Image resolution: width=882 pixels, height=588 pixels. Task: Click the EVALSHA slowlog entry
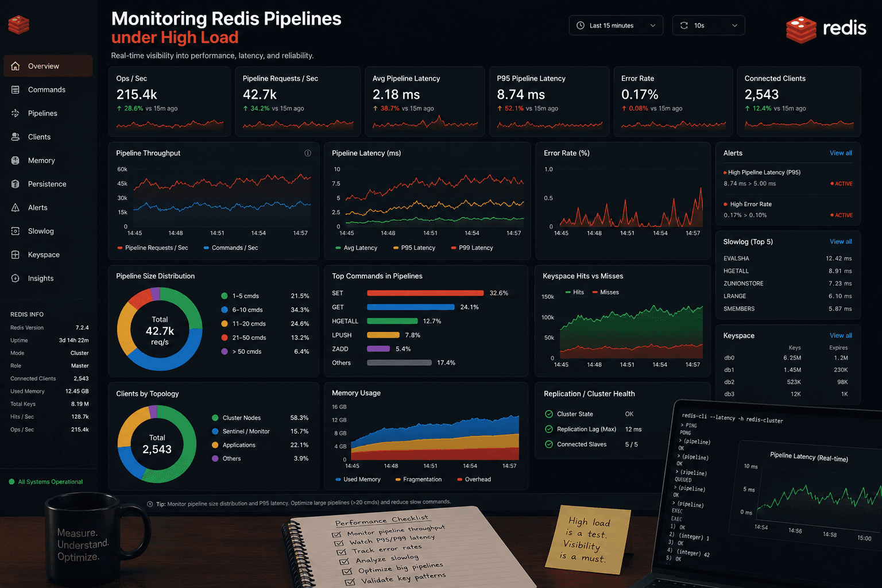[x=788, y=258]
